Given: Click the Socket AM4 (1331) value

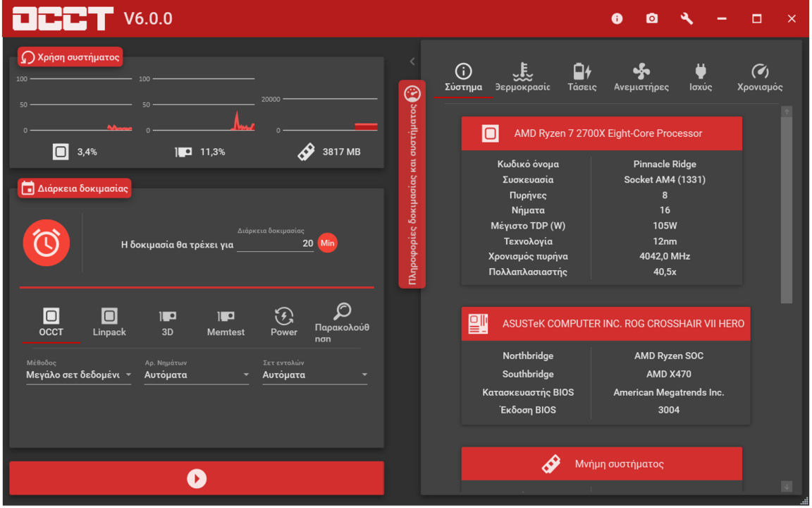Looking at the screenshot, I should tap(665, 180).
